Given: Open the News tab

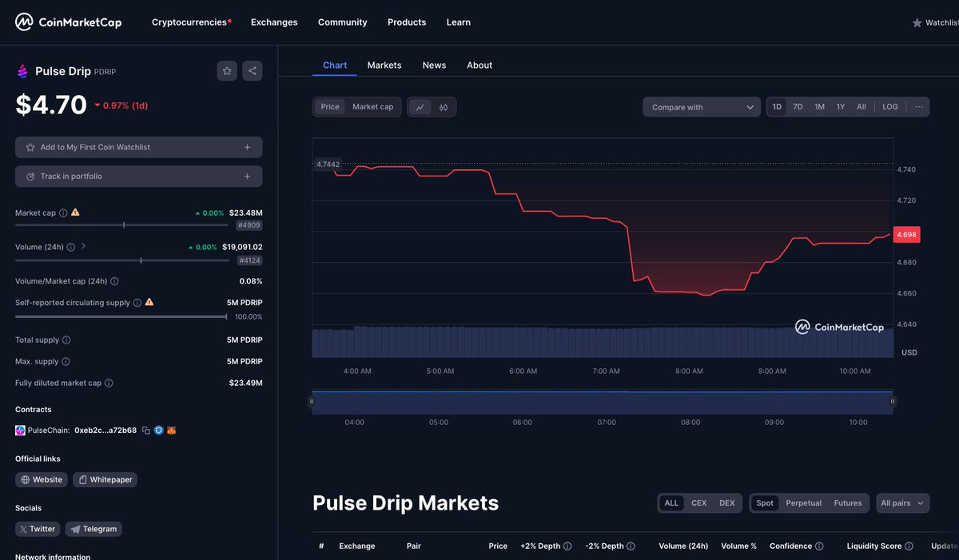Looking at the screenshot, I should point(434,65).
